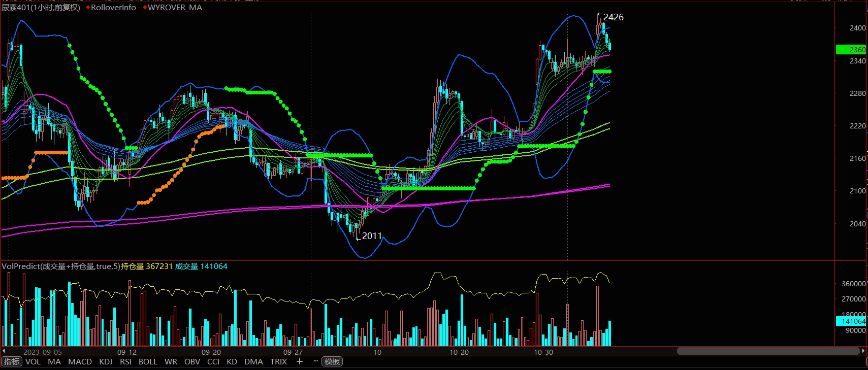The width and height of the screenshot is (868, 370).
Task: Toggle the 指标 indicator button
Action: tap(12, 361)
